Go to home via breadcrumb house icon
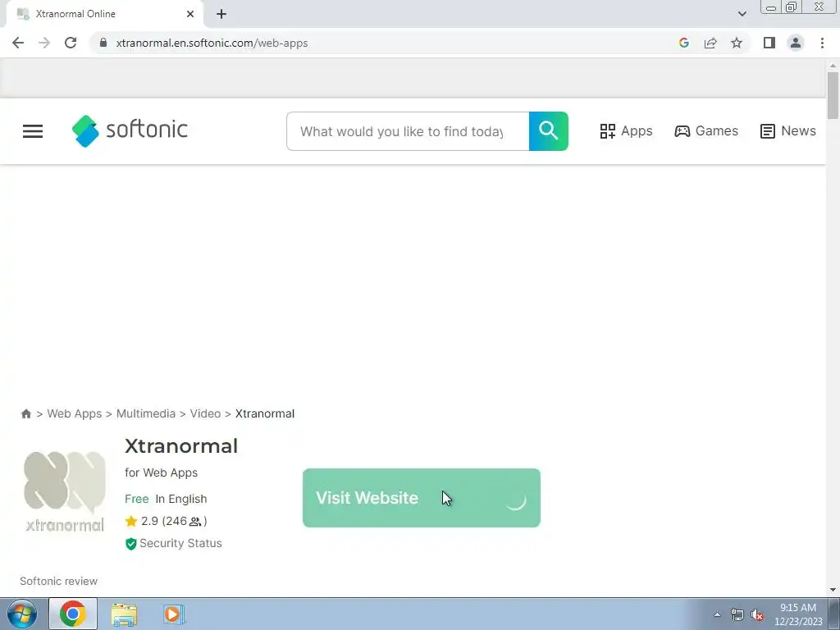This screenshot has width=840, height=630. click(25, 413)
